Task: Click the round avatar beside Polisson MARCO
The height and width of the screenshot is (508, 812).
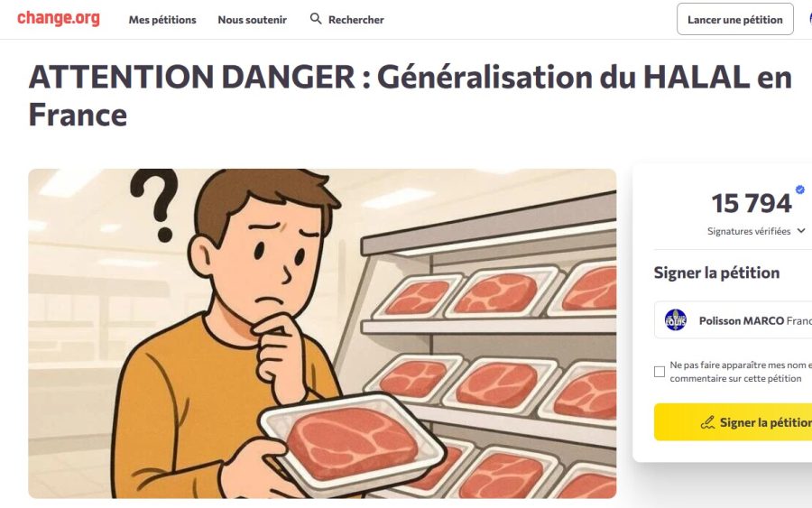Action: pos(675,320)
